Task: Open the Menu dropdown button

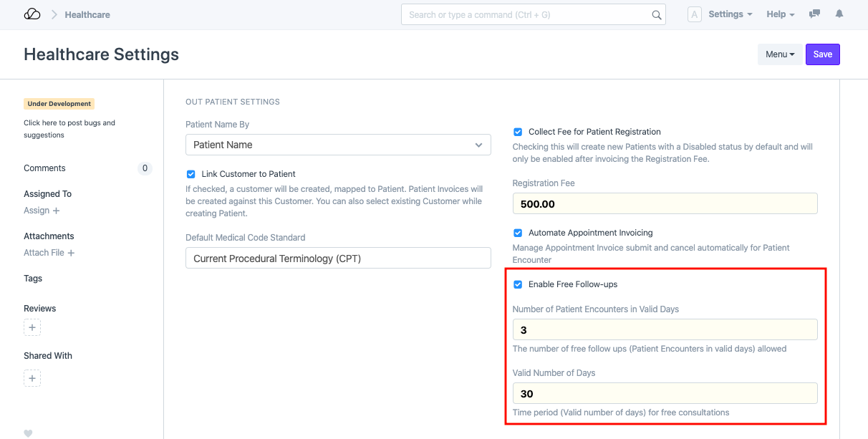Action: [x=780, y=54]
